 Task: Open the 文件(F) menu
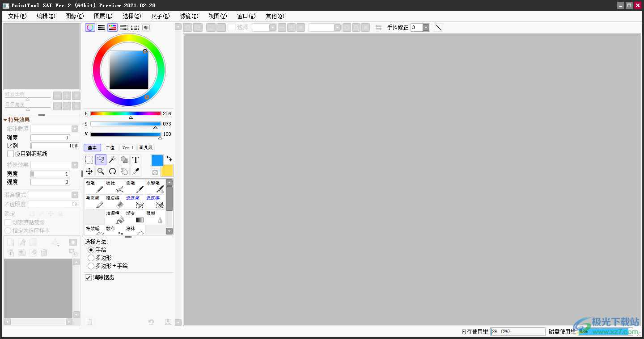coord(17,16)
